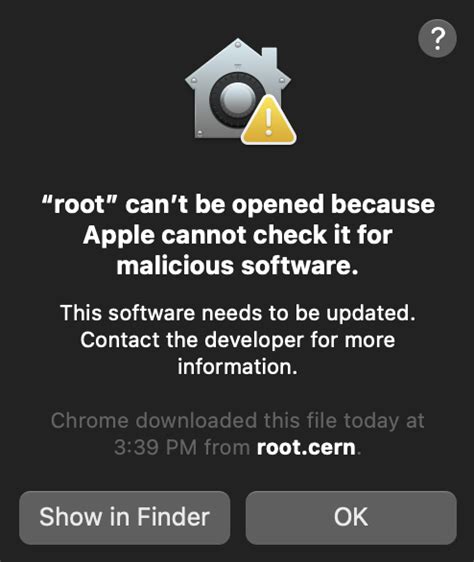
Task: Click the chimney of the Gatekeeper house icon
Action: (270, 57)
